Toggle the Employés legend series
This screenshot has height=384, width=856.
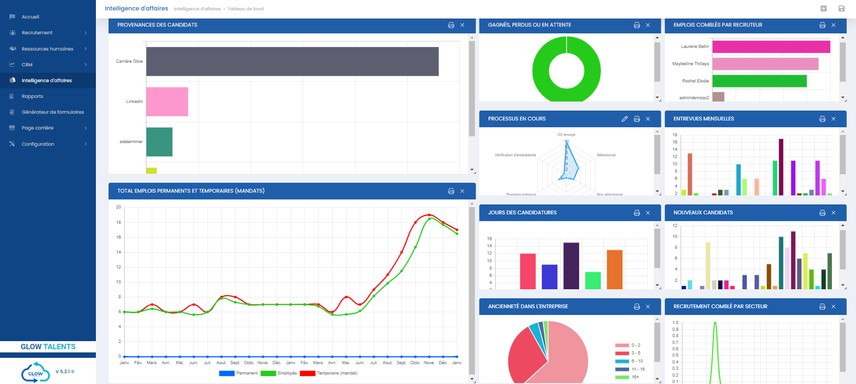[x=279, y=373]
